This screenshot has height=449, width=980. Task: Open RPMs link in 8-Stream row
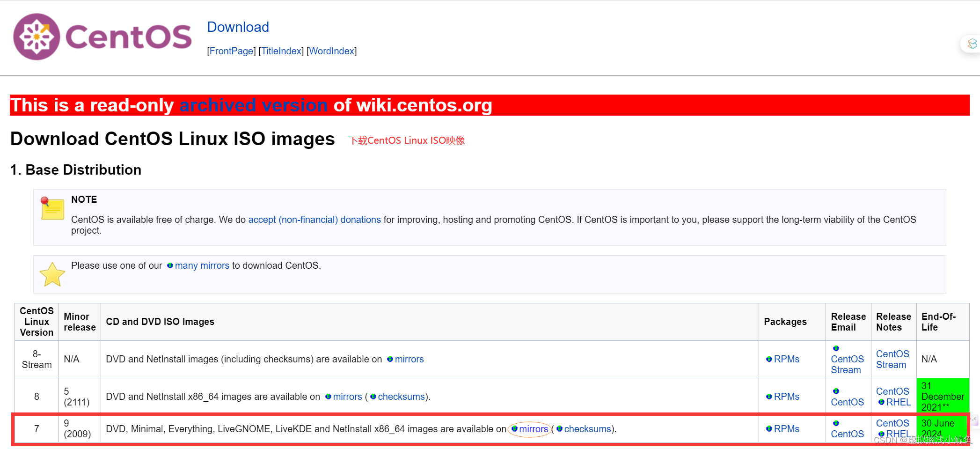click(x=787, y=359)
